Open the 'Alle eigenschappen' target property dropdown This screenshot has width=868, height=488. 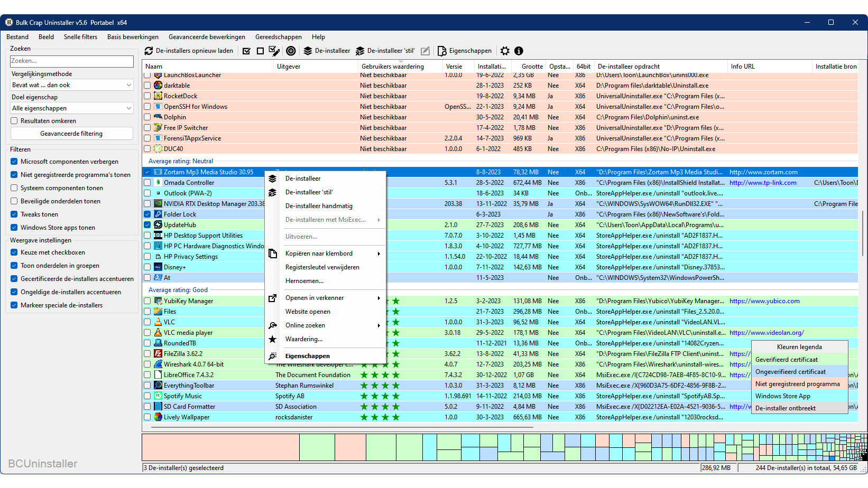pos(72,108)
